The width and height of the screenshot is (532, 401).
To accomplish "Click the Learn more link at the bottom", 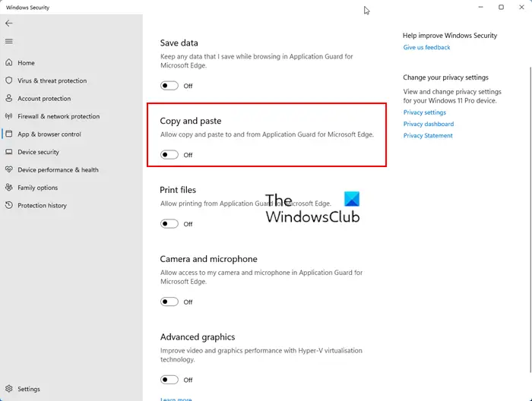I will 176,399.
